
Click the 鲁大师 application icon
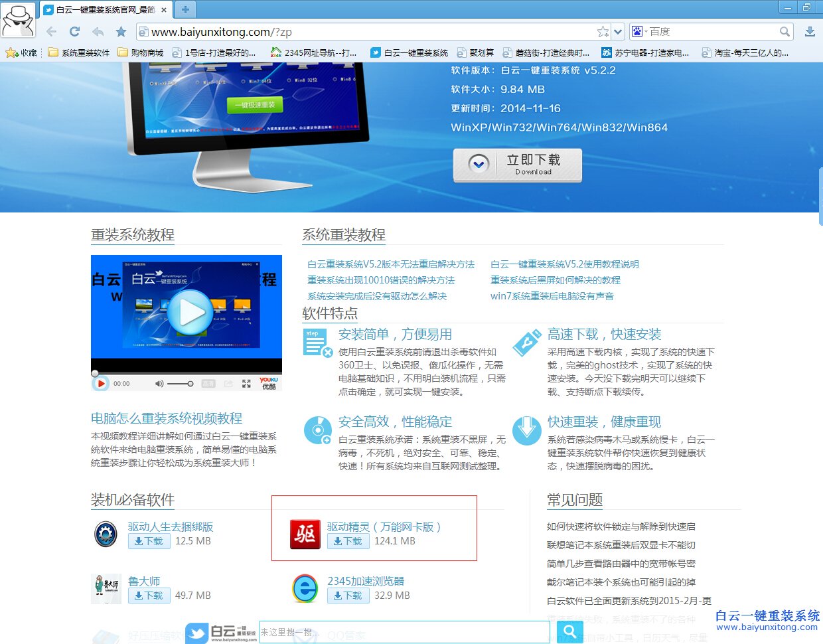pyautogui.click(x=106, y=588)
